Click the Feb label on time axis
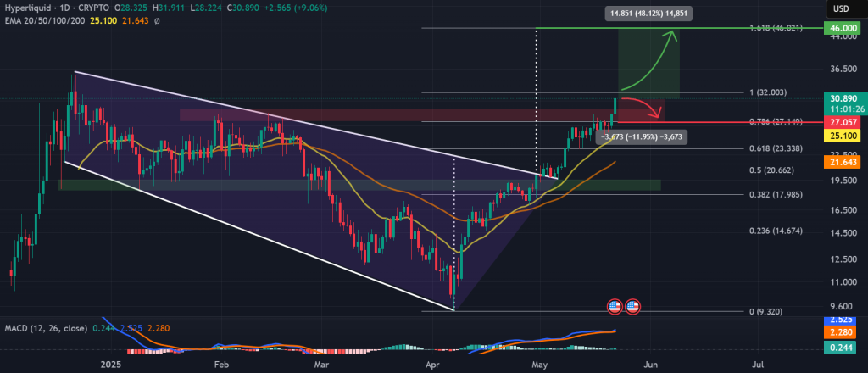Screen dimensions: 868x373 click(221, 365)
